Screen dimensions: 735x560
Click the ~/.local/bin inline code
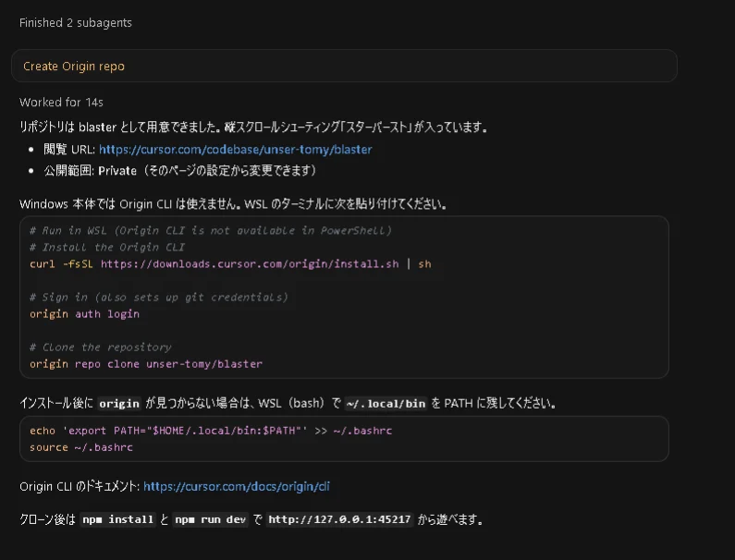click(386, 404)
